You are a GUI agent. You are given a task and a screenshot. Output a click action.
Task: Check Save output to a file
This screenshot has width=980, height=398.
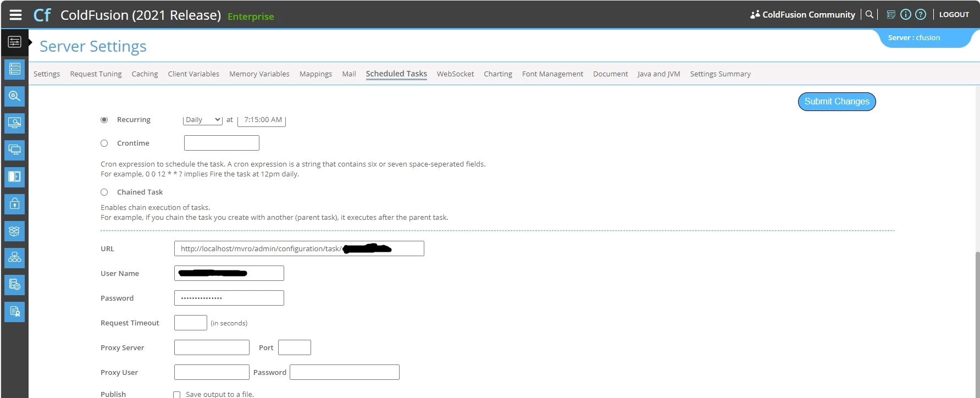tap(176, 394)
